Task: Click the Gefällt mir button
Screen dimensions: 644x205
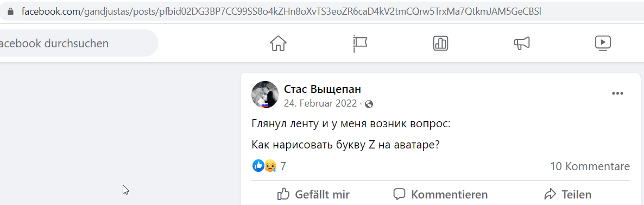Action: (x=313, y=194)
